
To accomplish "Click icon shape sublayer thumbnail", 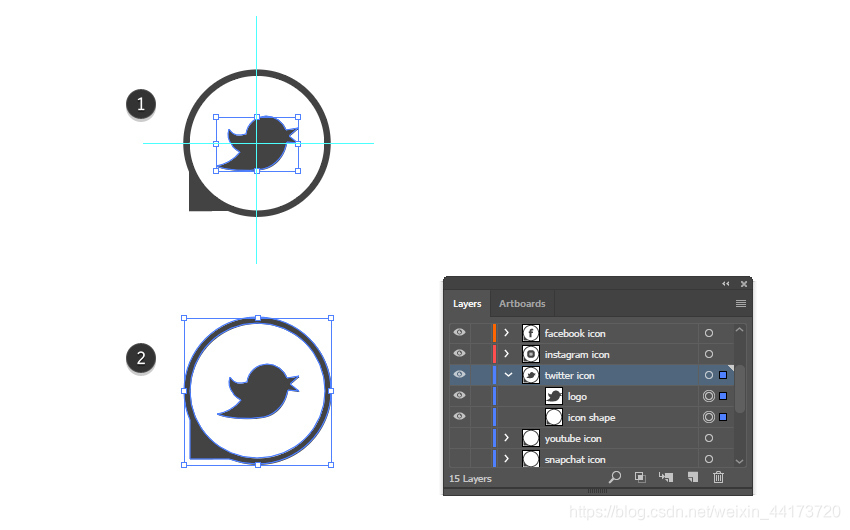I will (553, 417).
